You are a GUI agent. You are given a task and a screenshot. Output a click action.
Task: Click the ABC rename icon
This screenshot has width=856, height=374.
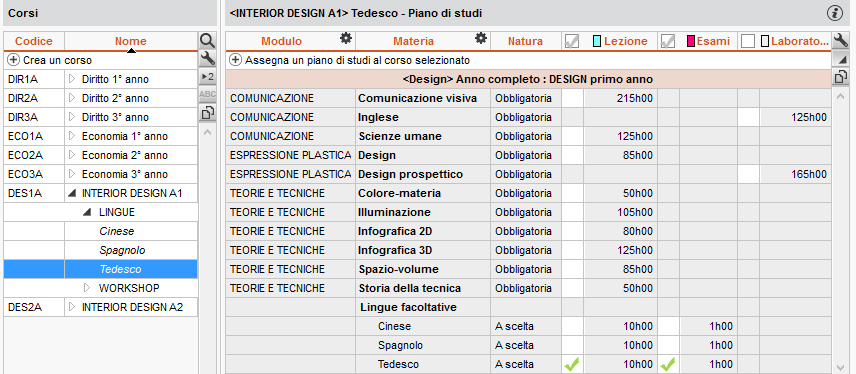click(x=207, y=94)
